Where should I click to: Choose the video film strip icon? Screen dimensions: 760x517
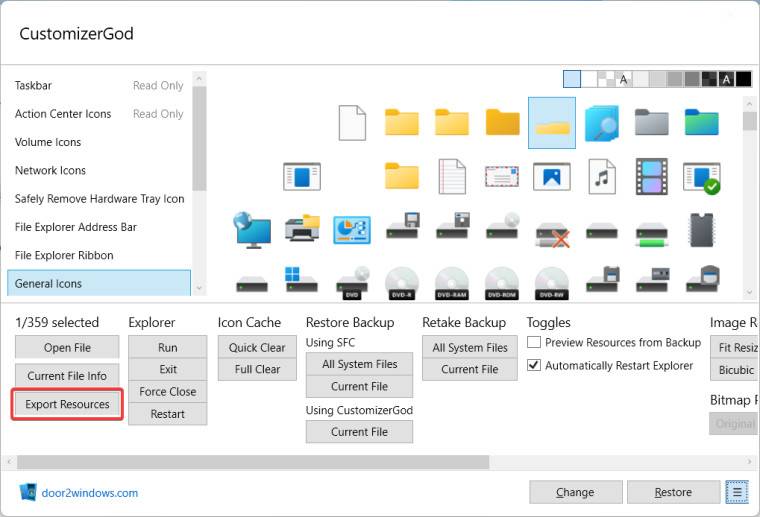coord(652,177)
